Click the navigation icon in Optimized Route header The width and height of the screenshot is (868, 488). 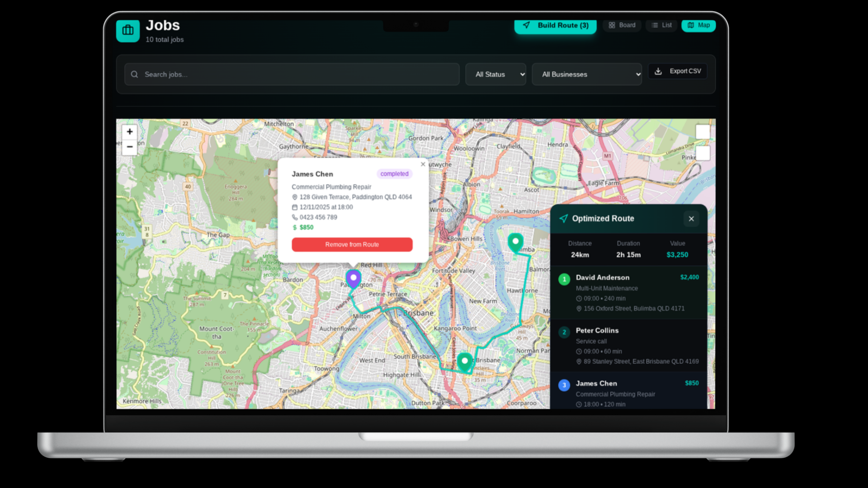[x=563, y=218]
